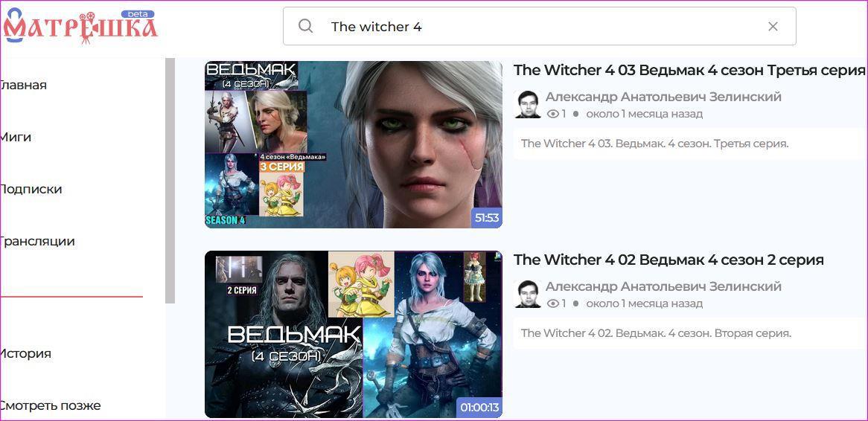Open Смотреть позже in the sidebar

[x=51, y=405]
